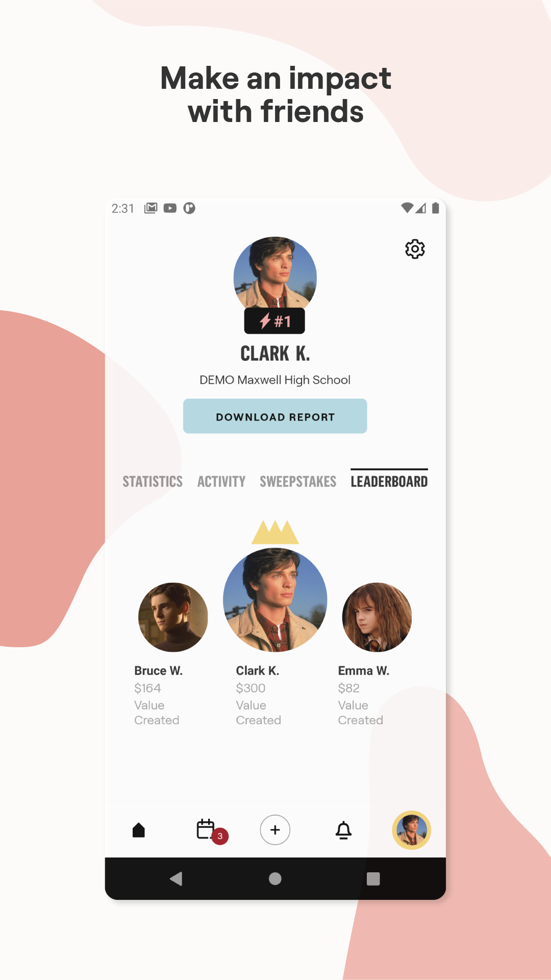Click the Download Report button

click(275, 416)
